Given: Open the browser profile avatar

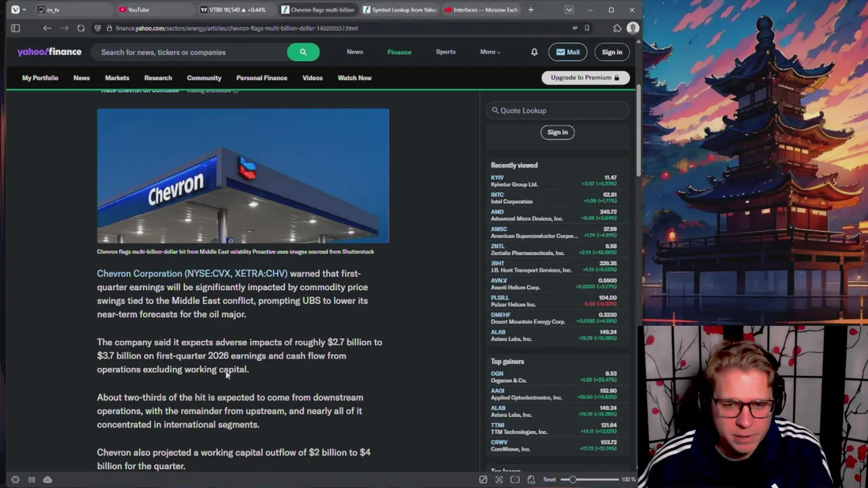Looking at the screenshot, I should point(633,28).
